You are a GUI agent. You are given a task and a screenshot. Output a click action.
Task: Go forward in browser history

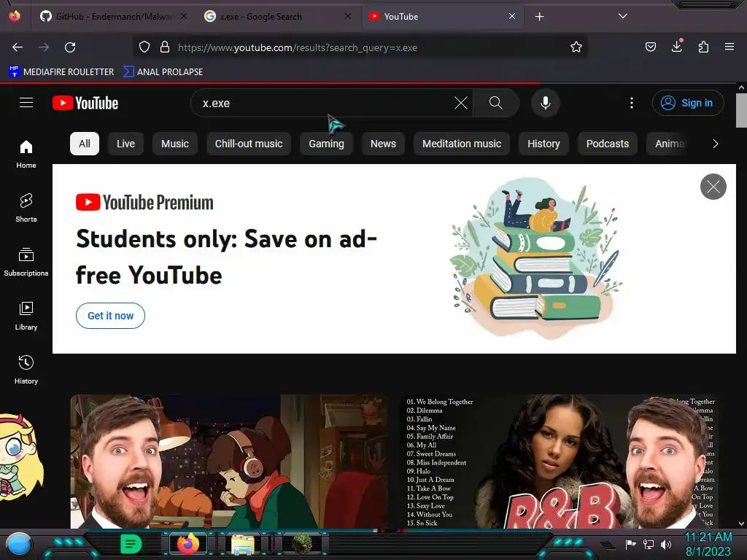pos(44,47)
